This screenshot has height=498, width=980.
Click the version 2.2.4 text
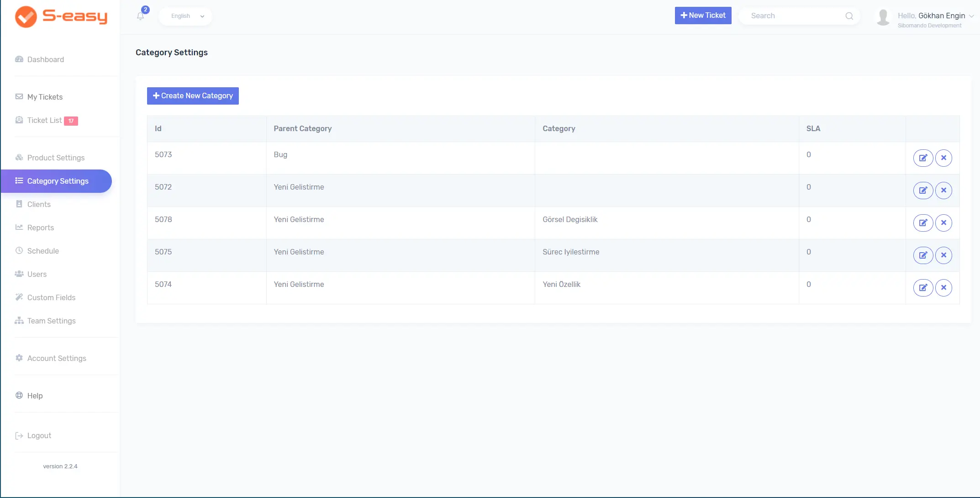(x=60, y=466)
